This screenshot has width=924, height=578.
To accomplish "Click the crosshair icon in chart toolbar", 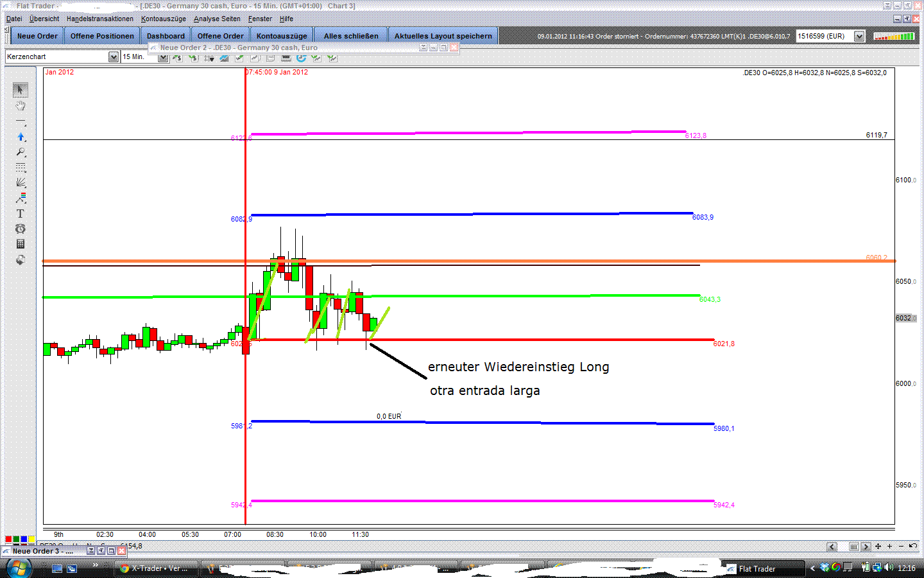I will click(x=209, y=57).
